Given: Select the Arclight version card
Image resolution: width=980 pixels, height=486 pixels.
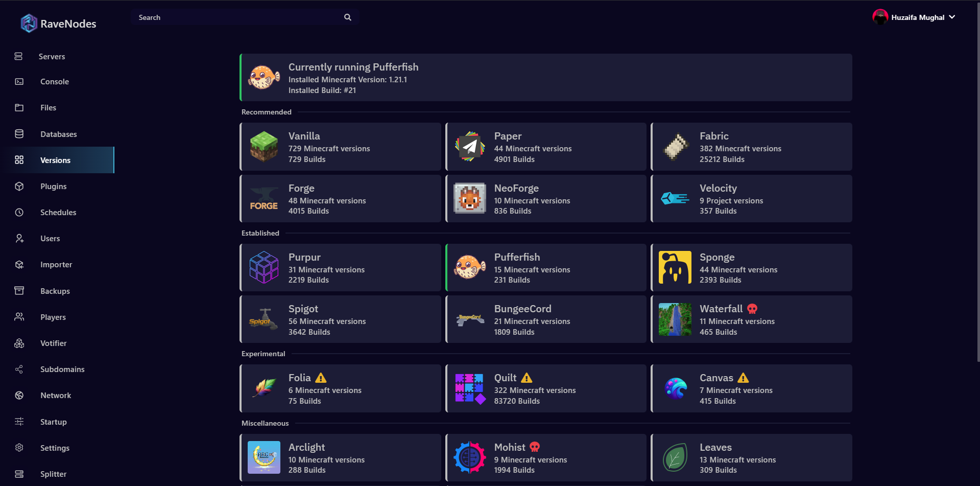Looking at the screenshot, I should [x=340, y=457].
